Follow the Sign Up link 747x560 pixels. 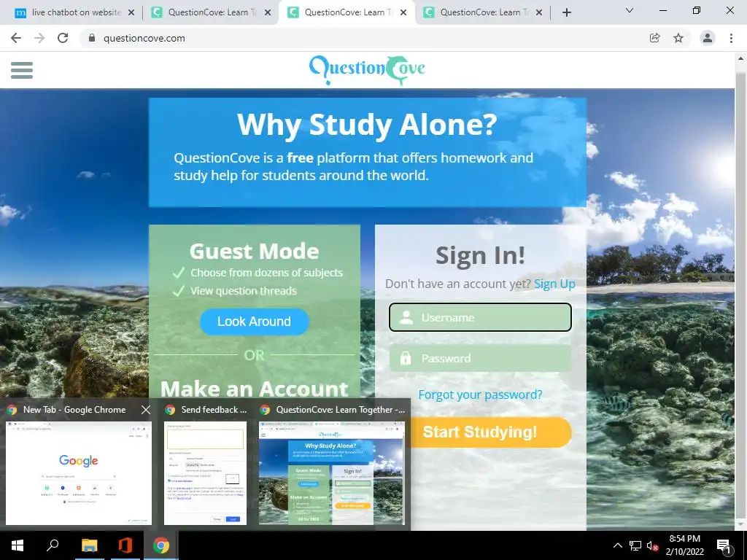(554, 284)
